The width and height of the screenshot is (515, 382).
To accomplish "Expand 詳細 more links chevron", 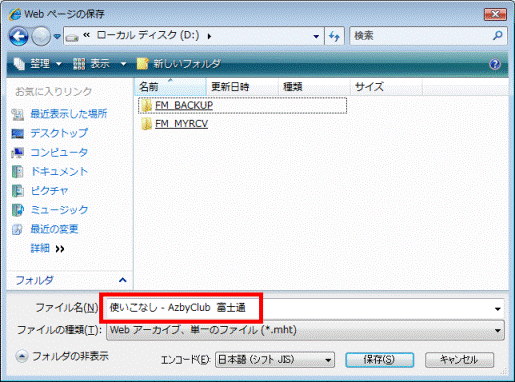I will point(60,249).
